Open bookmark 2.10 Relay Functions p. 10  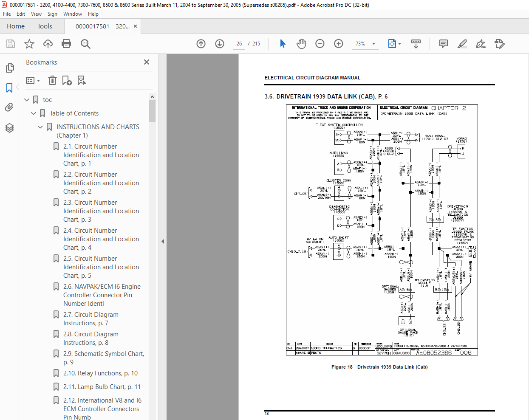(x=101, y=373)
